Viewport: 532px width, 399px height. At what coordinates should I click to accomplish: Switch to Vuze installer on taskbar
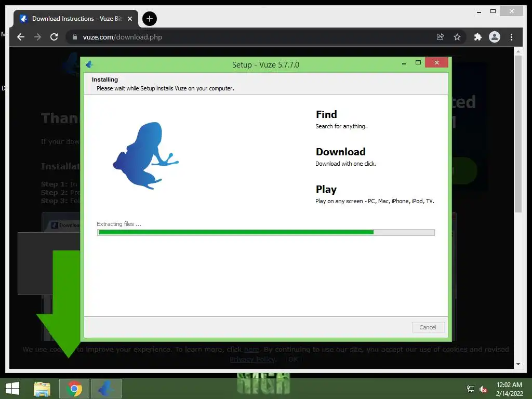[x=106, y=389]
